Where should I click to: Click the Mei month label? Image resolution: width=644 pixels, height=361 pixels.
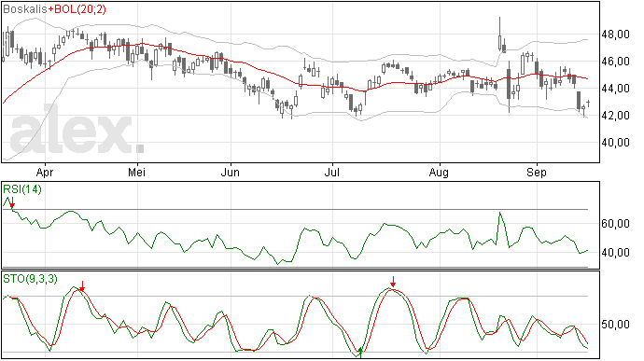(137, 173)
